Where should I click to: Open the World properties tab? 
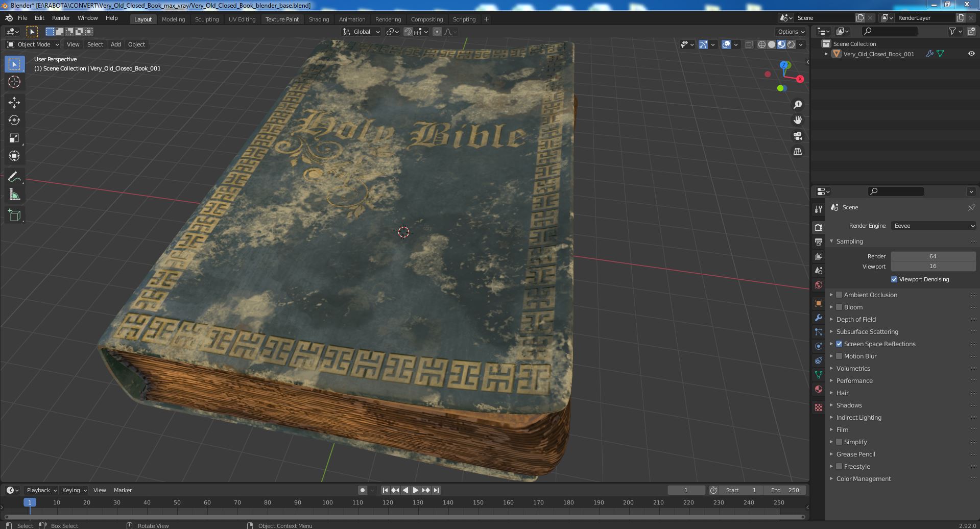point(819,285)
